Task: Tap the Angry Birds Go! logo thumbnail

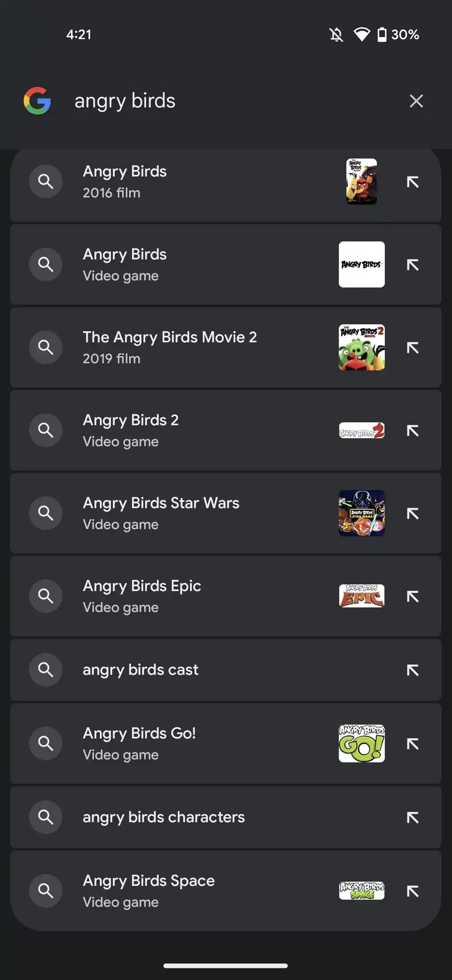Action: coord(362,743)
